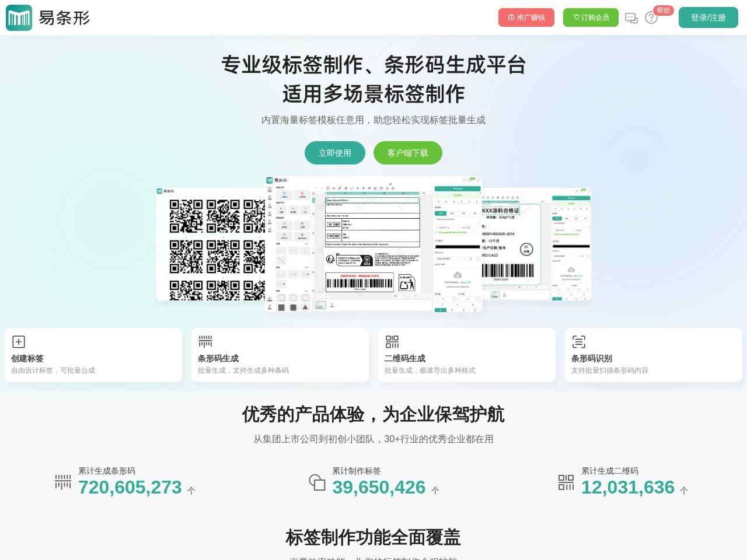Click the label designer preview screenshot

coord(374,244)
